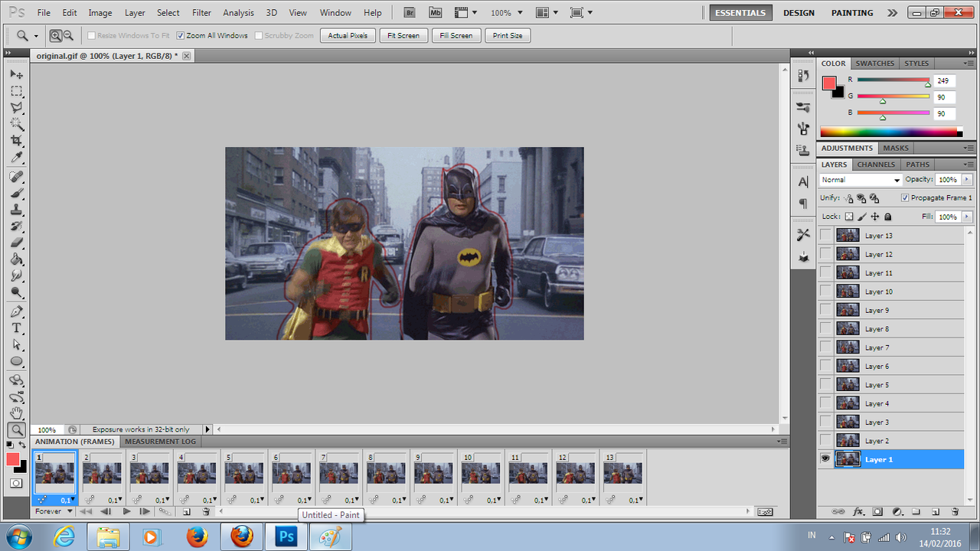Select the Eraser tool

[16, 243]
